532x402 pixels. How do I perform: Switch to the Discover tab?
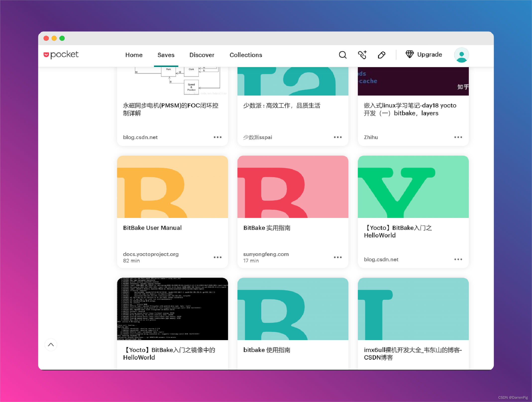pyautogui.click(x=202, y=55)
